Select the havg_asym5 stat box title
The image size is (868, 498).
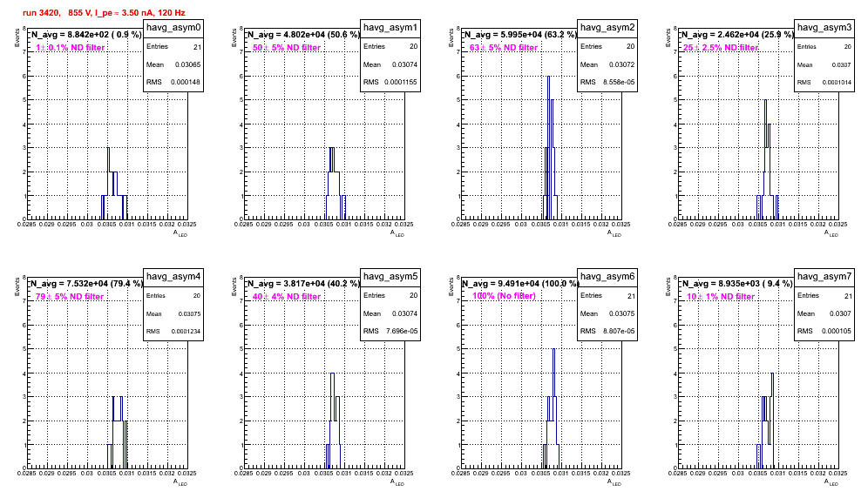[390, 276]
